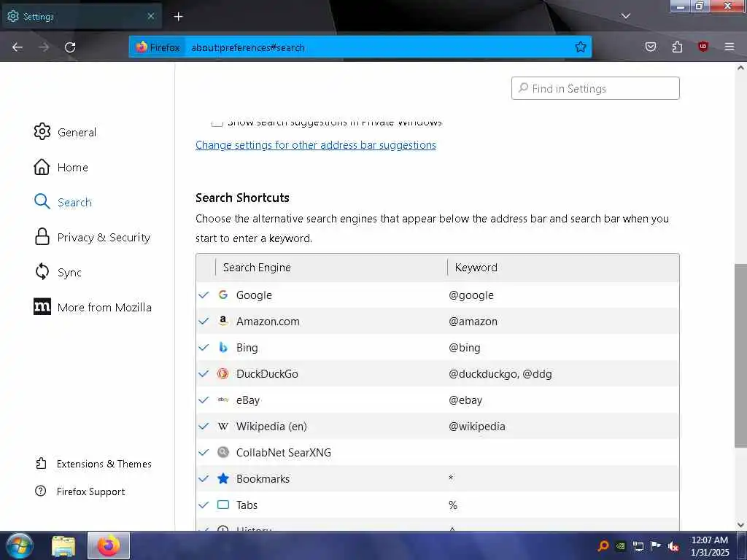This screenshot has height=560, width=747.
Task: Open the taskbar clock showing 12:07 AM
Action: pyautogui.click(x=710, y=546)
